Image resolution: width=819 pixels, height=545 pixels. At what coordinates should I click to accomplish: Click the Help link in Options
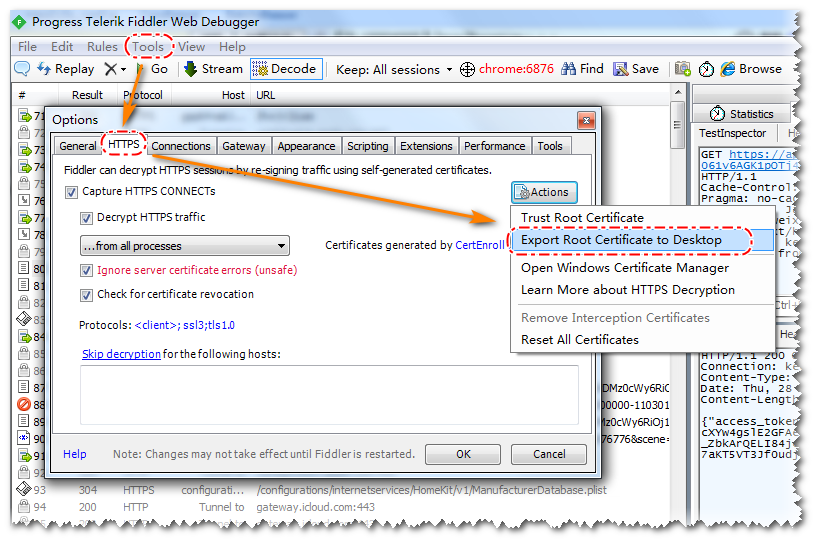click(x=75, y=454)
